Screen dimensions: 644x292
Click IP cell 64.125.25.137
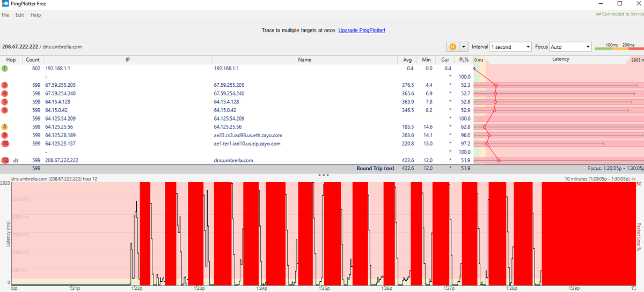point(61,144)
